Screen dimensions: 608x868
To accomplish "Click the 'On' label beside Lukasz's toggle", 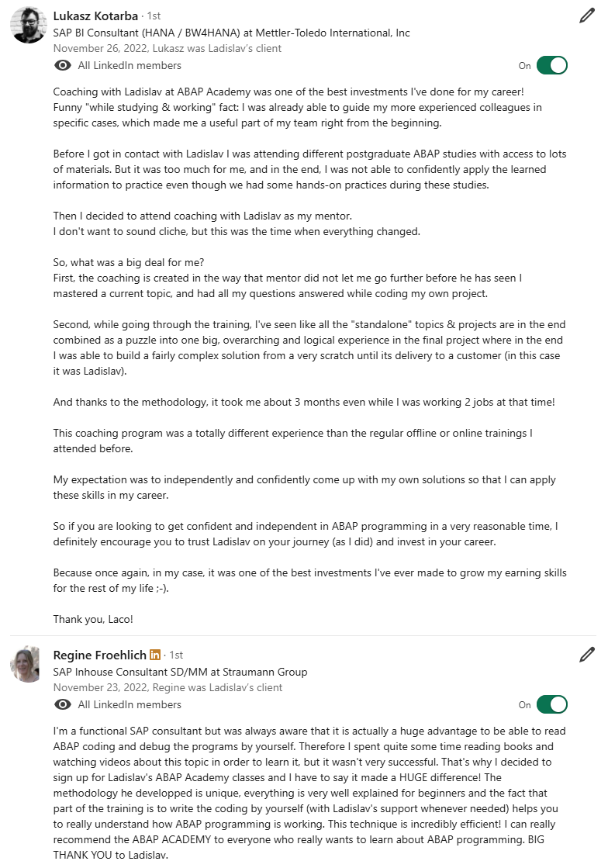I will [524, 66].
